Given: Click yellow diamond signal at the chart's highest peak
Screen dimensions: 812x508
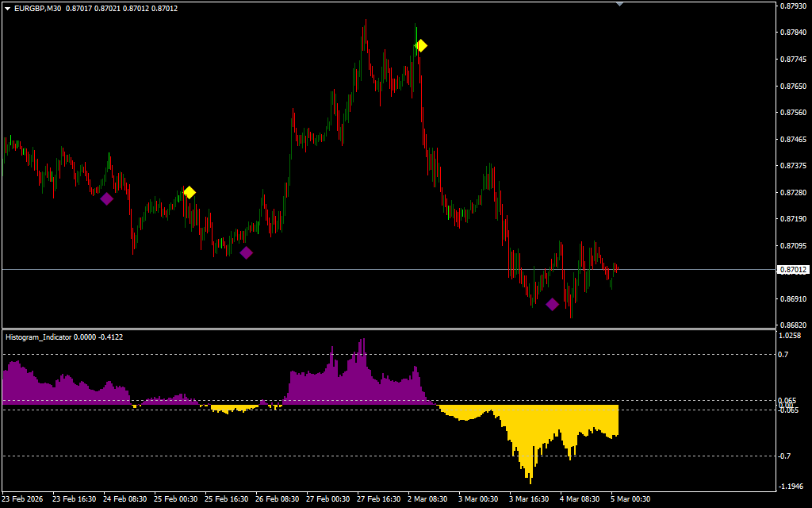Looking at the screenshot, I should (421, 46).
